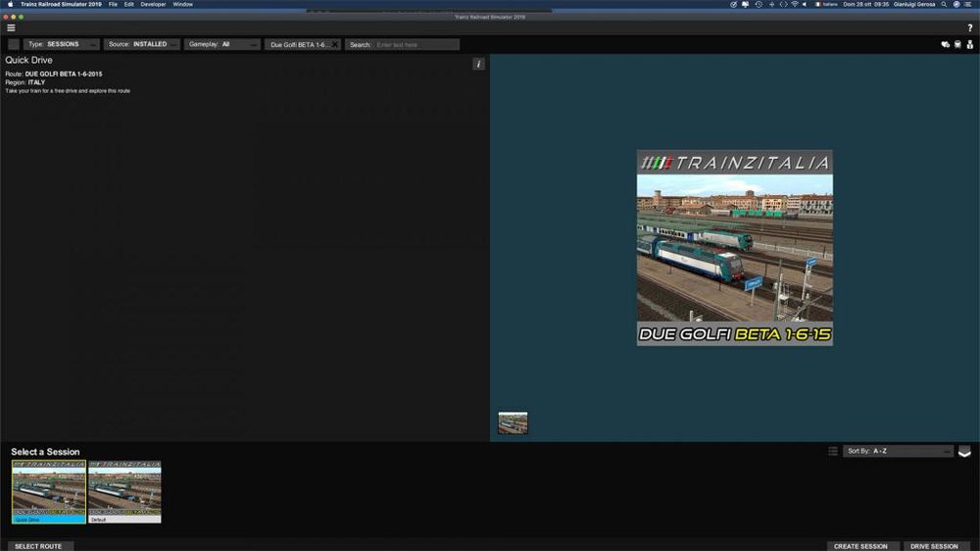The height and width of the screenshot is (551, 980).
Task: Click the person profile icon
Action: coord(969,44)
